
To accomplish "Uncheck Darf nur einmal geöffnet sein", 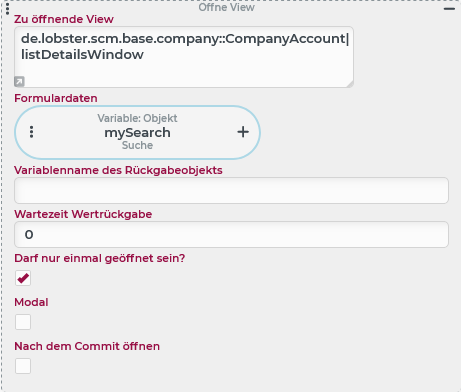I will pyautogui.click(x=23, y=278).
